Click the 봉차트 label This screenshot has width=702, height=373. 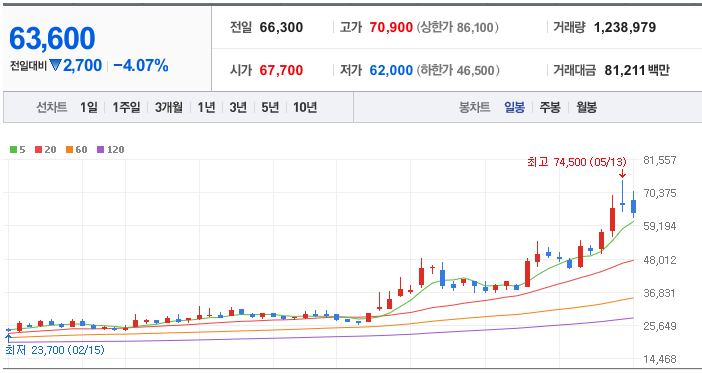point(475,107)
